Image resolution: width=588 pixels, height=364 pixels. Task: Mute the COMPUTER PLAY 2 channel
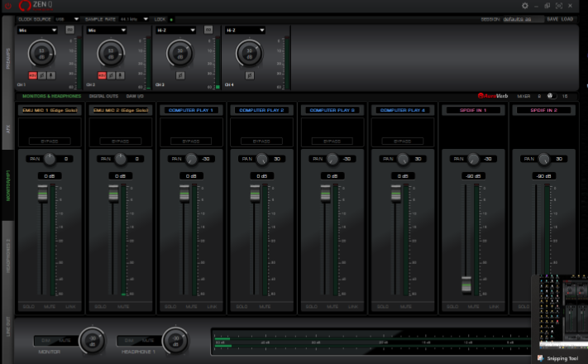tap(265, 307)
